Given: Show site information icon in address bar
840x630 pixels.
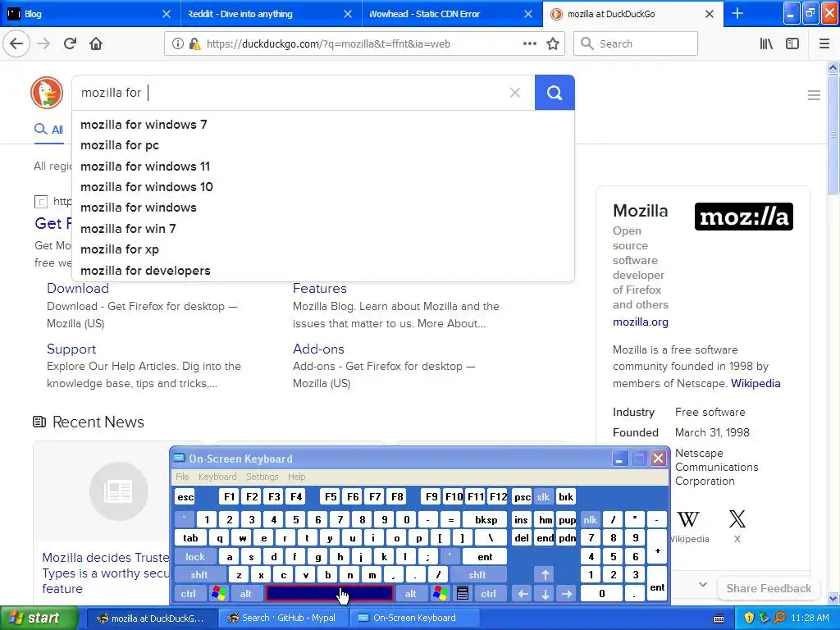Looking at the screenshot, I should click(177, 44).
